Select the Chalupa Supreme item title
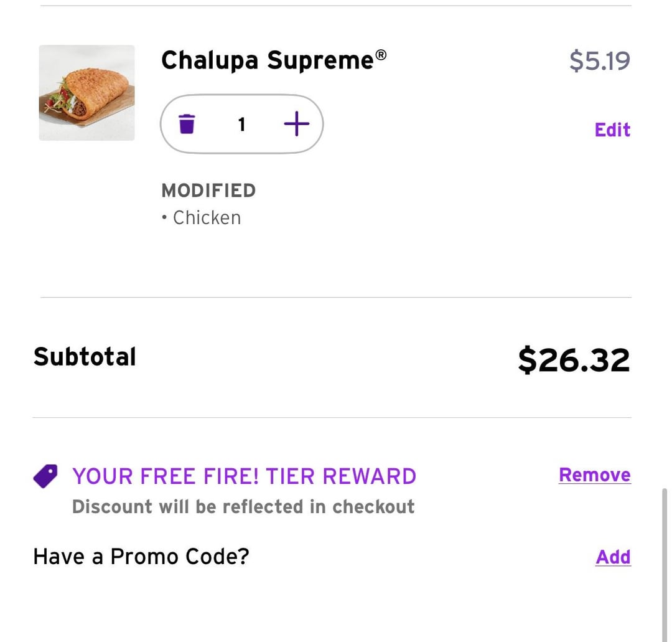 [268, 60]
